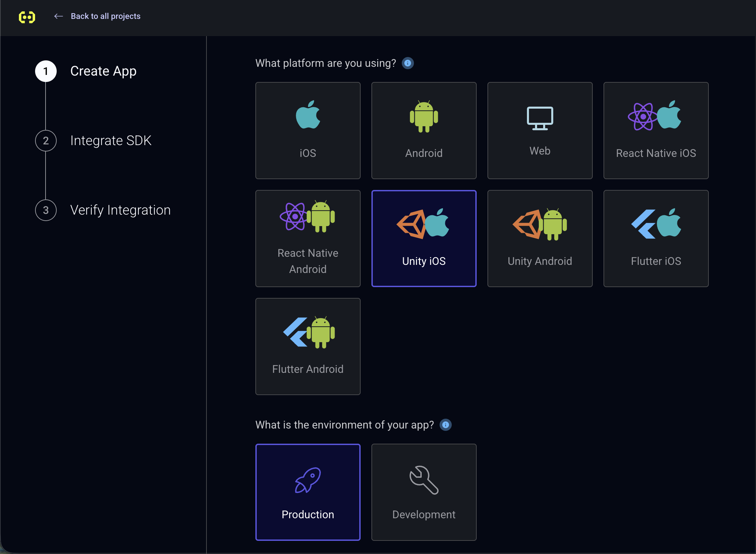The width and height of the screenshot is (756, 554).
Task: Jump to step 3 Verify Integration
Action: [120, 210]
